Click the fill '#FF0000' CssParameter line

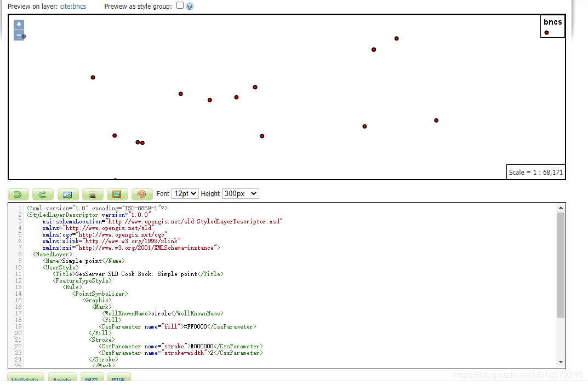click(x=178, y=326)
